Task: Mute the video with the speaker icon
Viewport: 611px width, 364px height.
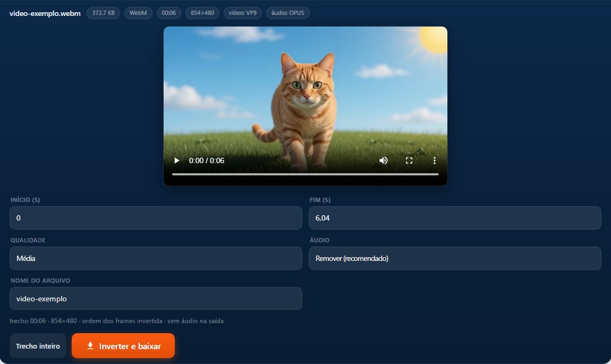Action: tap(384, 160)
